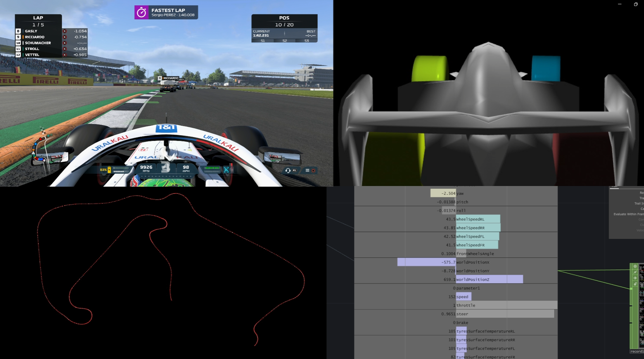Click the frontWheelsAngle channel label
Image resolution: width=644 pixels, height=359 pixels.
(475, 254)
